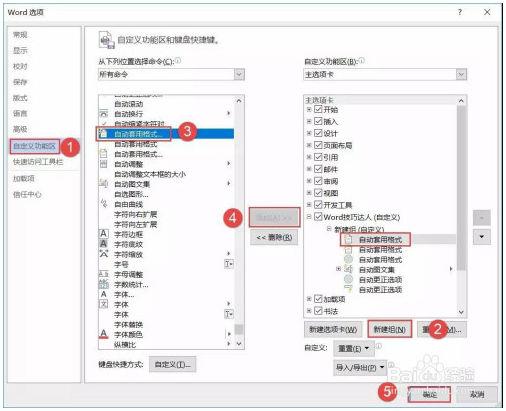Open the 所有命令 commands dropdown
506x411 pixels.
[239, 74]
